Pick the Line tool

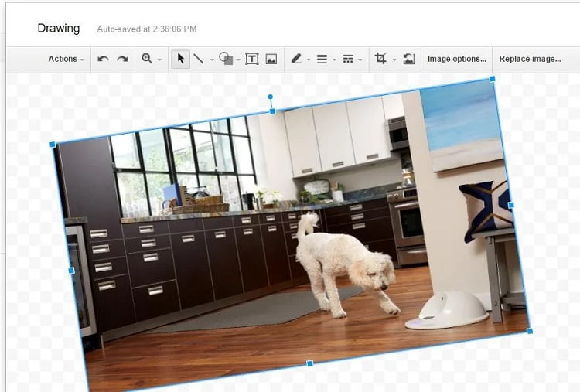(x=199, y=59)
